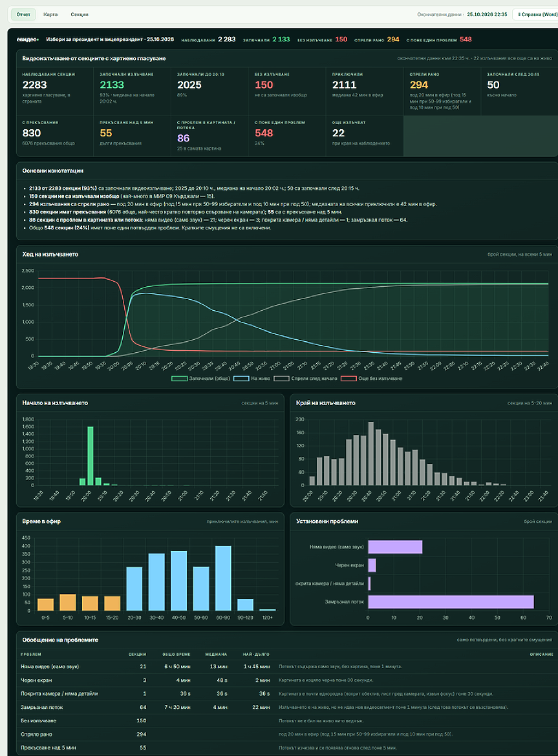Screen dimensions: 558x756
Task: Click the Обобщение на проблемите section heading
Action: (60, 640)
